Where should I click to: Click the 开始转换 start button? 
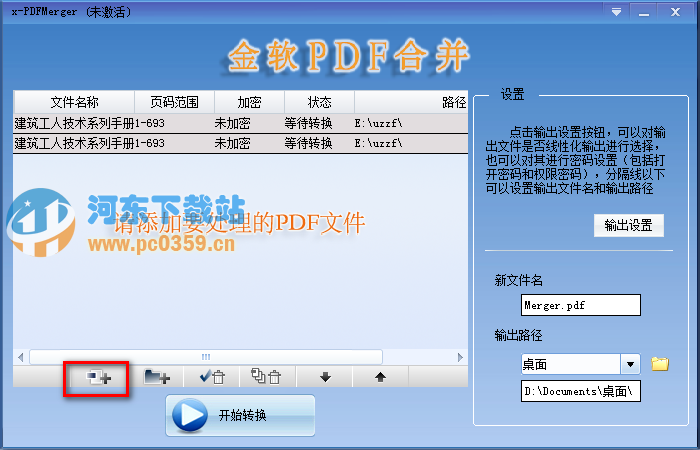point(240,415)
